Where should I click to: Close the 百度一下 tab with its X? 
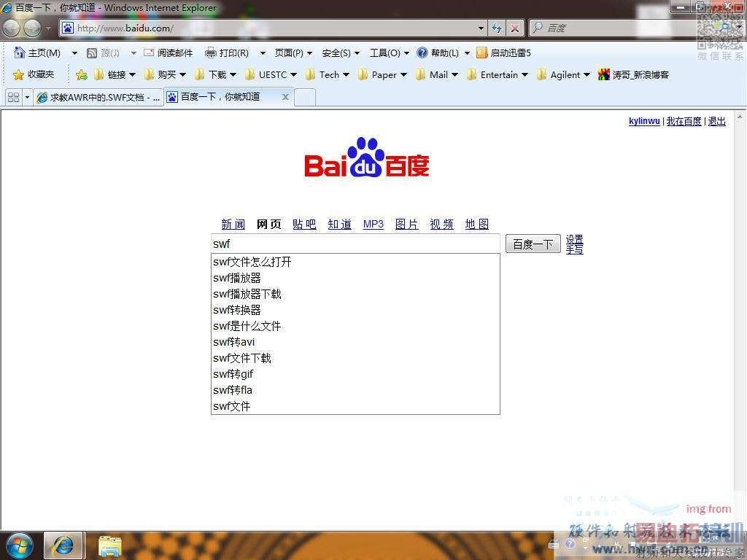pos(285,97)
